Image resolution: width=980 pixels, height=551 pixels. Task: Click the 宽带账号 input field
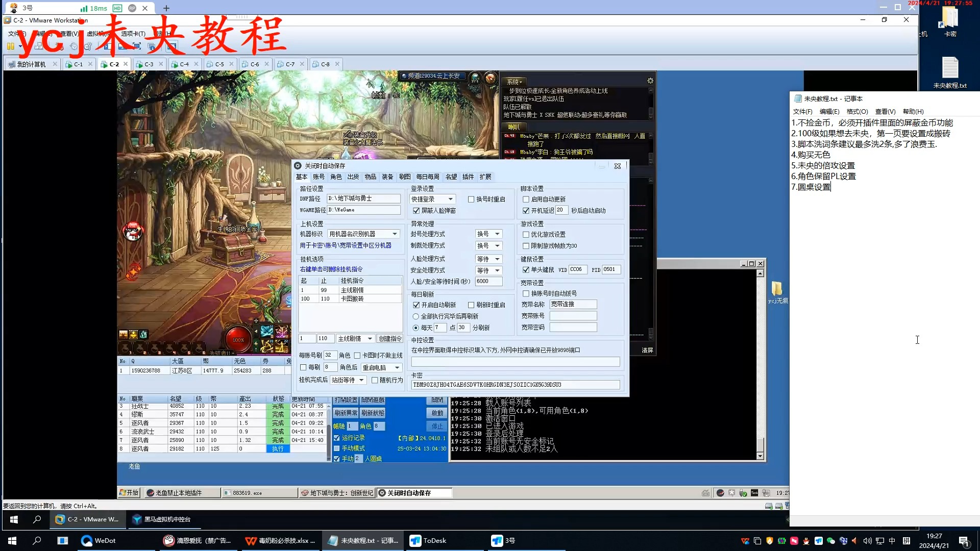[573, 316]
